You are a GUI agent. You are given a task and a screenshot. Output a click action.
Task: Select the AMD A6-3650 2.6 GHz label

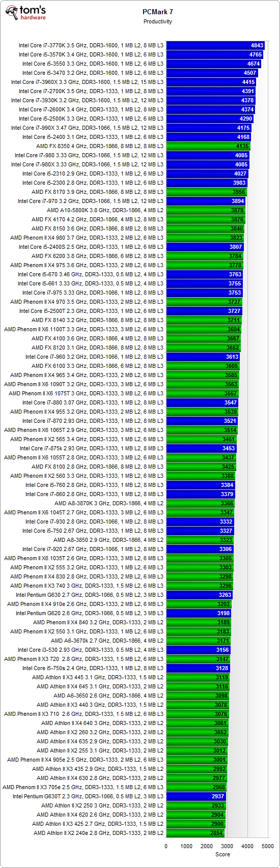pyautogui.click(x=108, y=696)
